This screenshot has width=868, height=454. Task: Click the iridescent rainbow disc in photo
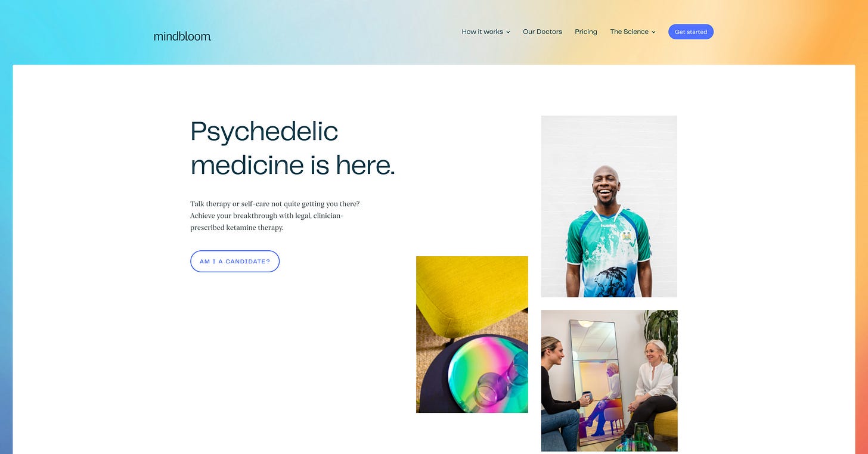(x=488, y=374)
